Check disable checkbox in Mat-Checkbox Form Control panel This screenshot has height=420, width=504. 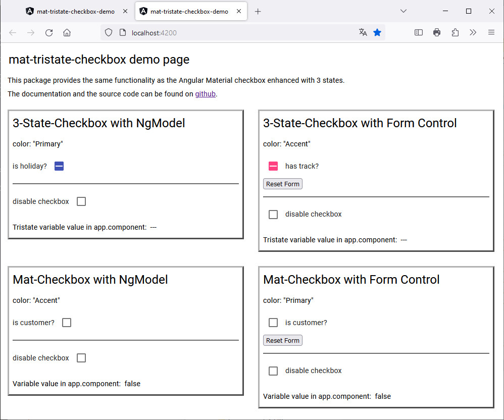tap(273, 371)
